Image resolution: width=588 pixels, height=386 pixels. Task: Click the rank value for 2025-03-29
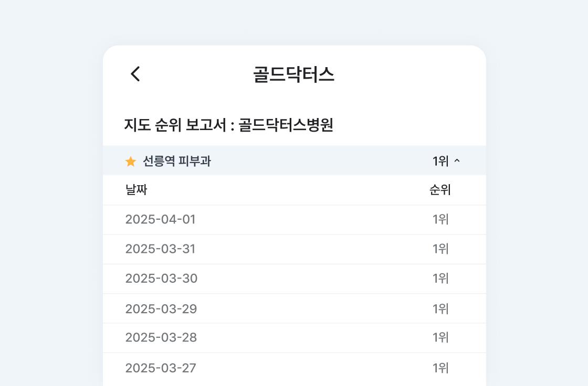click(x=440, y=309)
